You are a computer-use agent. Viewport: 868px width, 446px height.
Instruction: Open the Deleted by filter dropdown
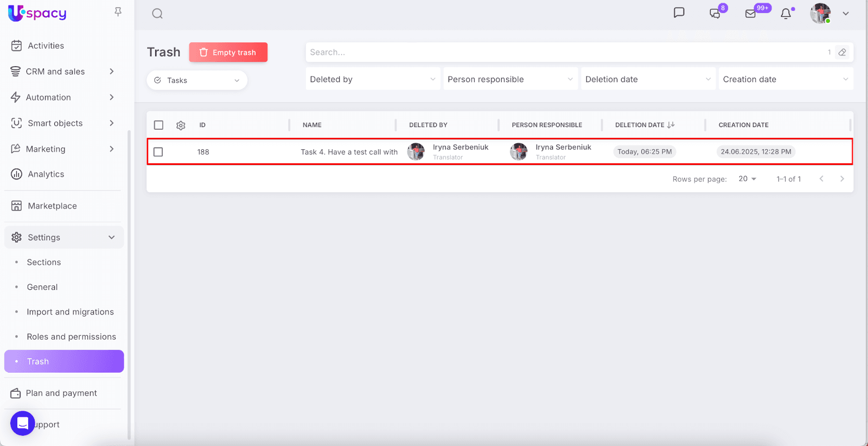[373, 79]
